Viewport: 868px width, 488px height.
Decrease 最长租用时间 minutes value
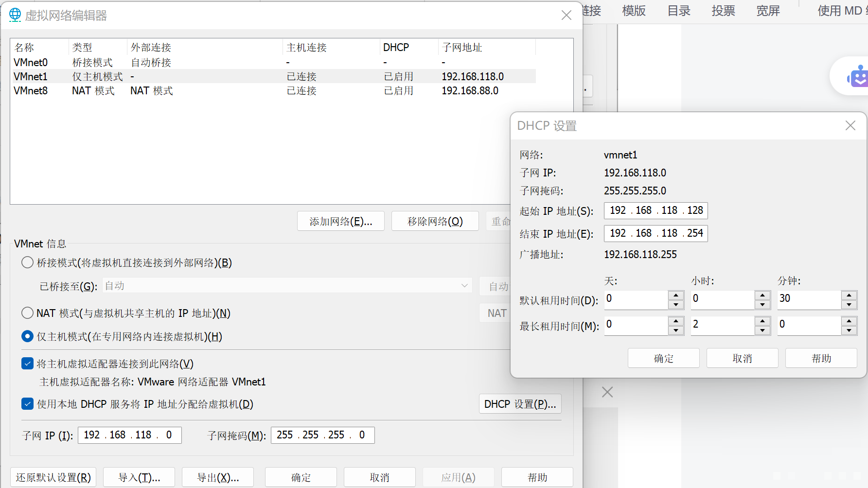(x=849, y=331)
